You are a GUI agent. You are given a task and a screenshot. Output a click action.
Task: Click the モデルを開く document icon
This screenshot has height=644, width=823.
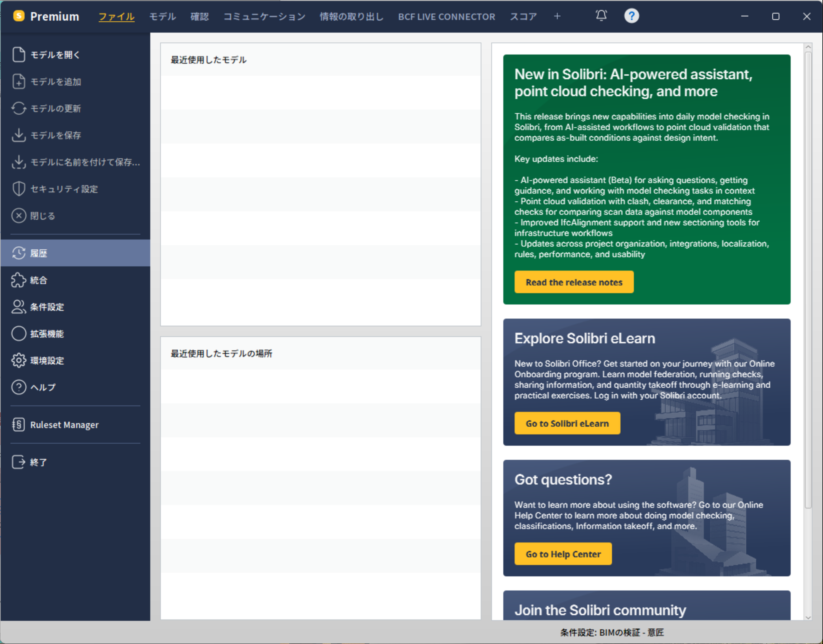coord(18,55)
